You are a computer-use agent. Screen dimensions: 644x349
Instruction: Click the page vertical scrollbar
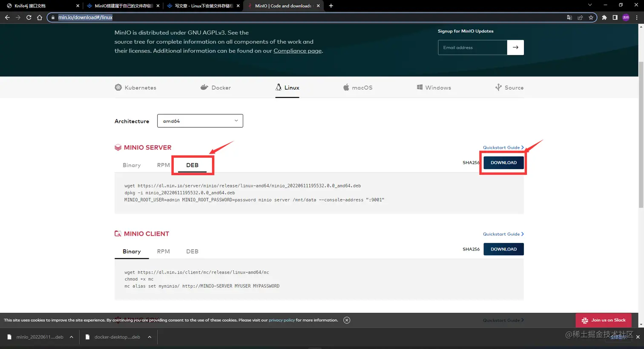641,134
